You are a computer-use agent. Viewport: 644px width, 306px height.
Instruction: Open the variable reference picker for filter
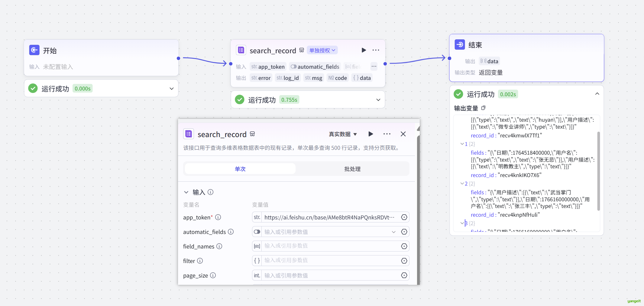point(404,261)
